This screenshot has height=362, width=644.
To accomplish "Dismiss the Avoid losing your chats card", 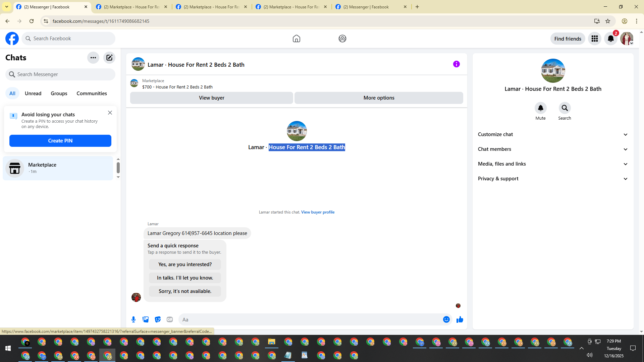I will [x=110, y=113].
